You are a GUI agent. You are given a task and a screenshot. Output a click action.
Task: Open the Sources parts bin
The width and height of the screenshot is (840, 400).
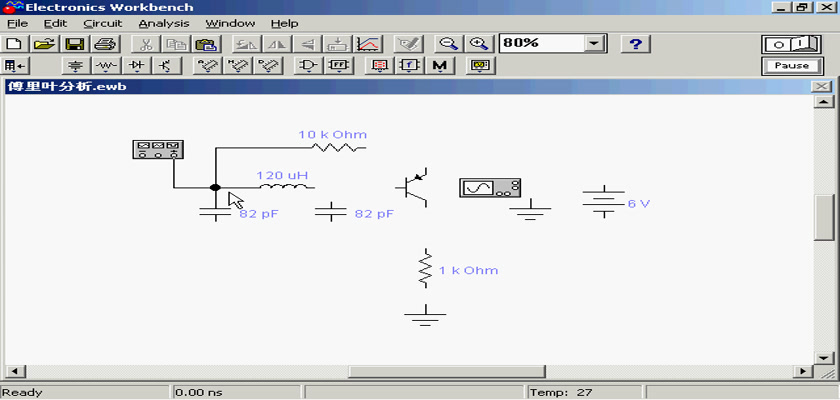(x=77, y=66)
